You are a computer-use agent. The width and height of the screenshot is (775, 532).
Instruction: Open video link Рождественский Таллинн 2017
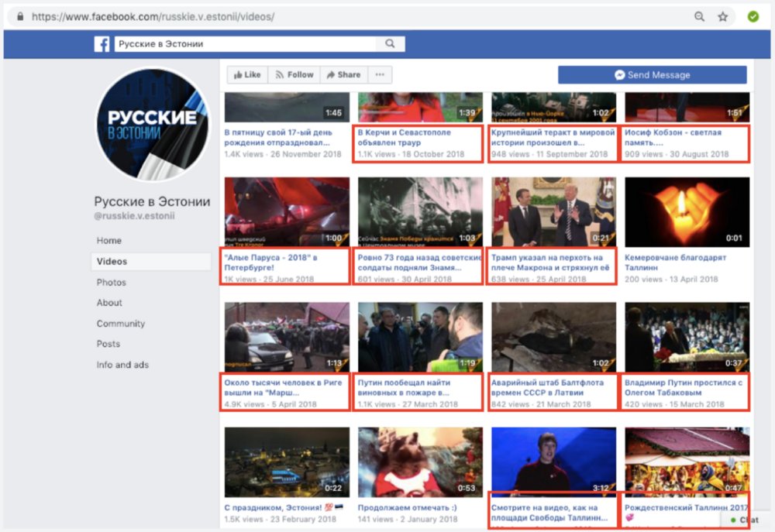click(x=686, y=512)
